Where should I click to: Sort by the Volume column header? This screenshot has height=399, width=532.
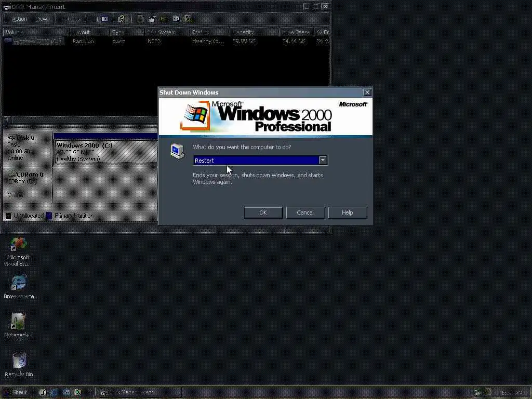click(x=37, y=32)
